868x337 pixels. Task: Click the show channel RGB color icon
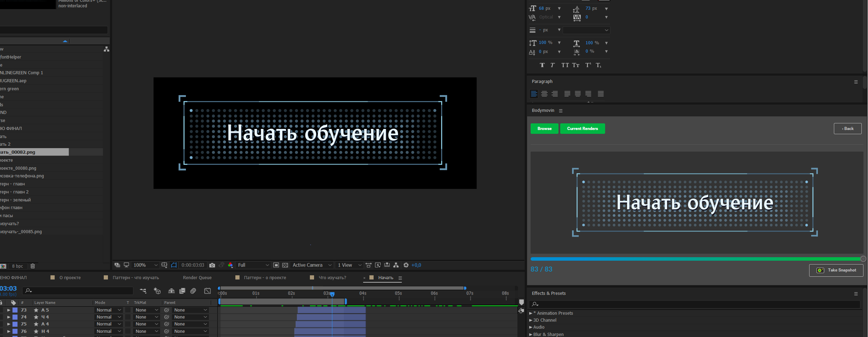click(x=230, y=265)
